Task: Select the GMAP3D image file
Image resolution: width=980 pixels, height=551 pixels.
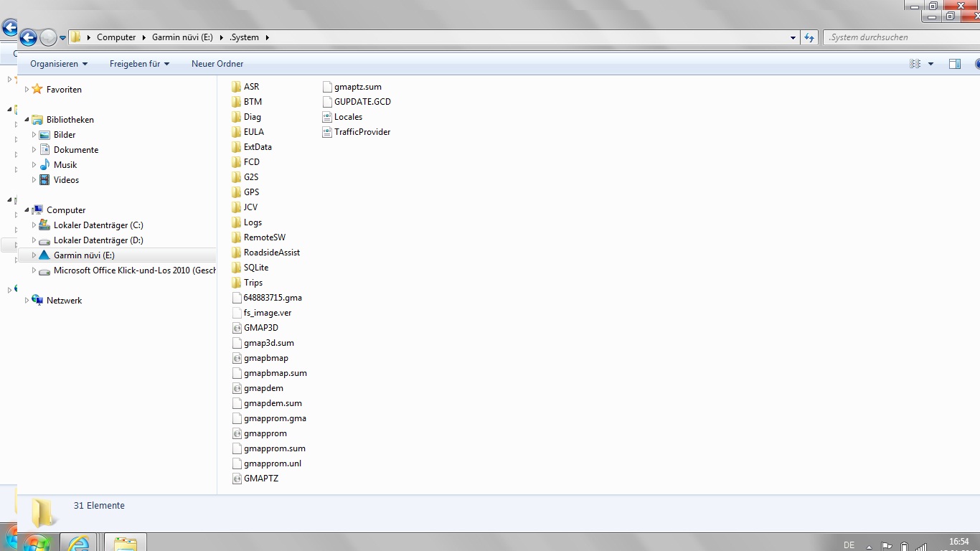Action: coord(255,328)
